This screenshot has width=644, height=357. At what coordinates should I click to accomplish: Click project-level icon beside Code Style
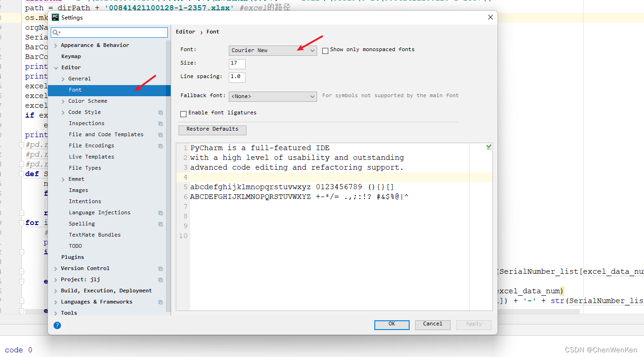(160, 112)
